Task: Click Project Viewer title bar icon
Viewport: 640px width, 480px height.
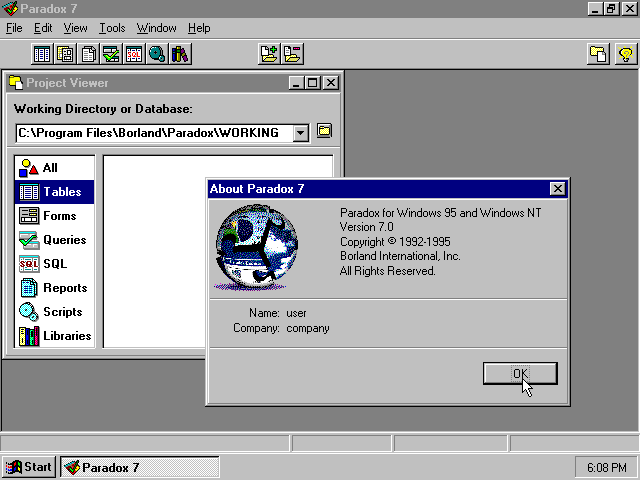Action: 16,82
